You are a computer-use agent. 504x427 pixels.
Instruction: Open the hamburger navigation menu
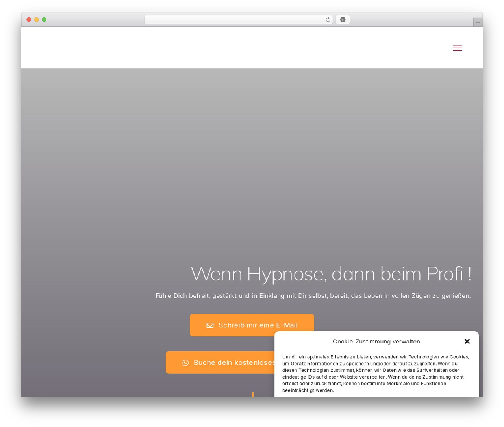click(x=457, y=48)
